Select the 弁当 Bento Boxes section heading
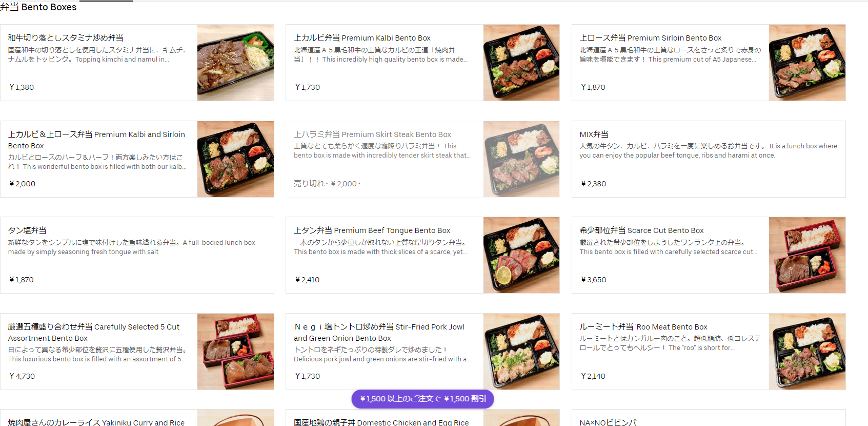This screenshot has height=426, width=868. click(x=38, y=7)
